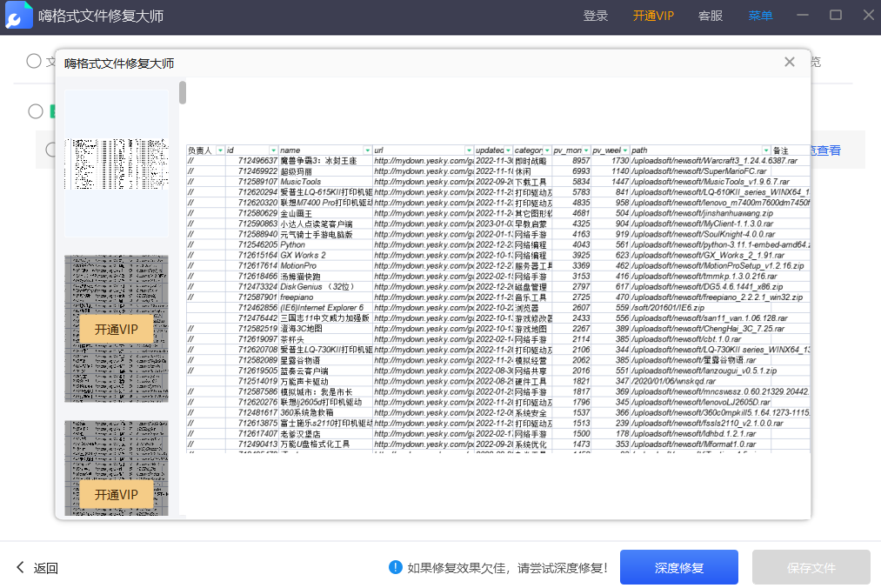The image size is (881, 588).
Task: Expand the name column filter arrow
Action: point(367,150)
